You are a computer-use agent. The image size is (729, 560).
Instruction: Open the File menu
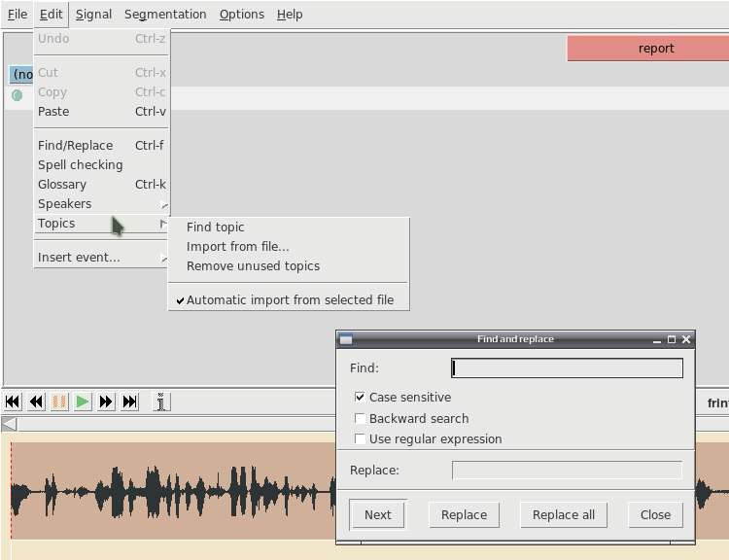(17, 15)
